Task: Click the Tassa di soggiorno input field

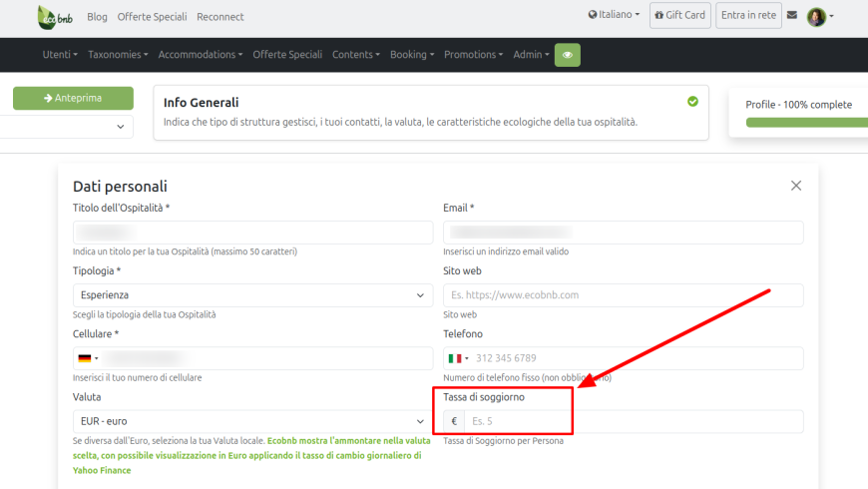Action: pyautogui.click(x=633, y=421)
